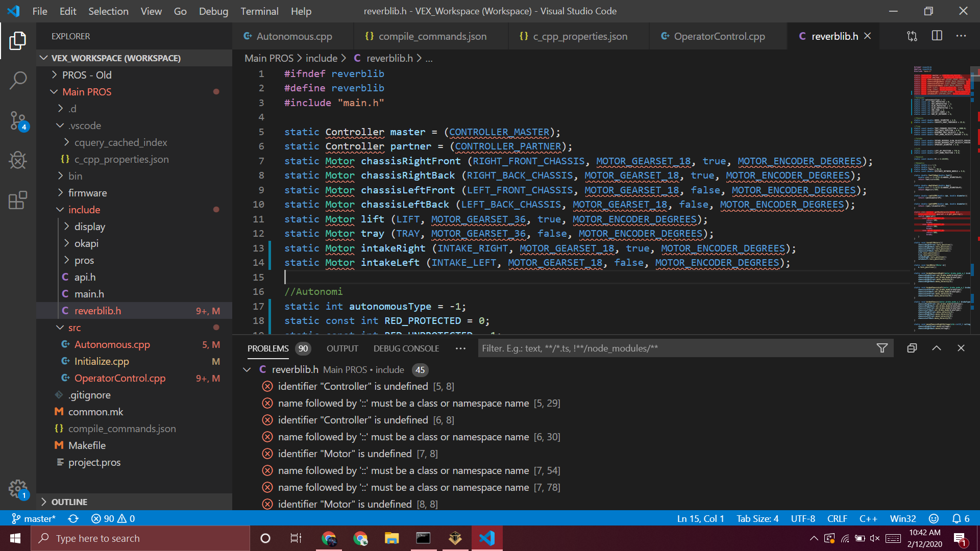Switch to the DEBUG CONSOLE panel tab

tap(406, 348)
